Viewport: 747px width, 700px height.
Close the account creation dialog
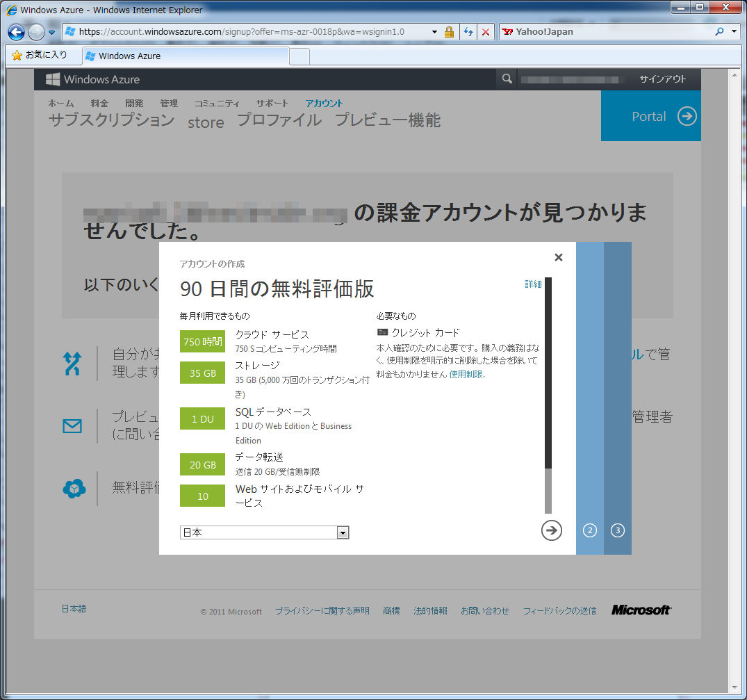pyautogui.click(x=559, y=257)
